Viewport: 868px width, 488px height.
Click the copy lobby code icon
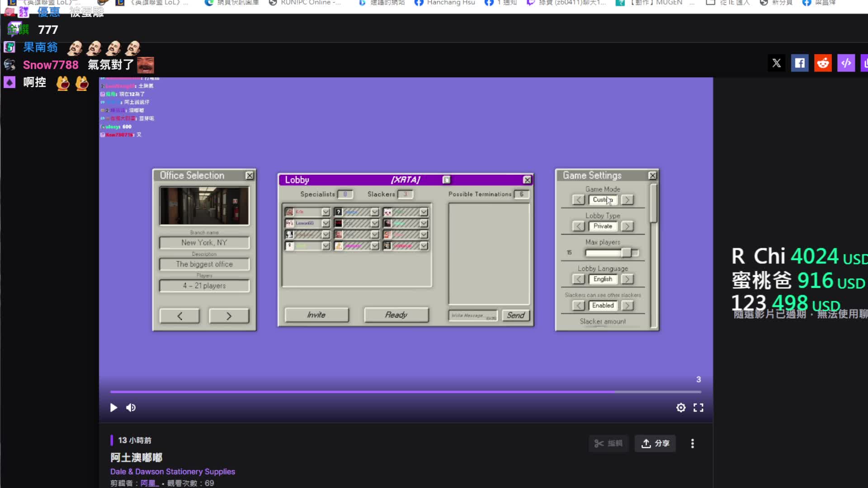pos(446,180)
